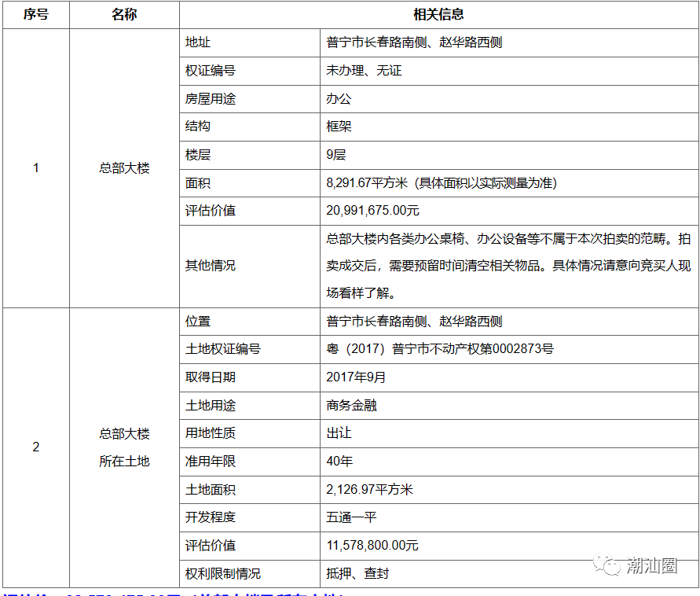Select the 9层 value
This screenshot has width=700, height=596.
click(336, 155)
